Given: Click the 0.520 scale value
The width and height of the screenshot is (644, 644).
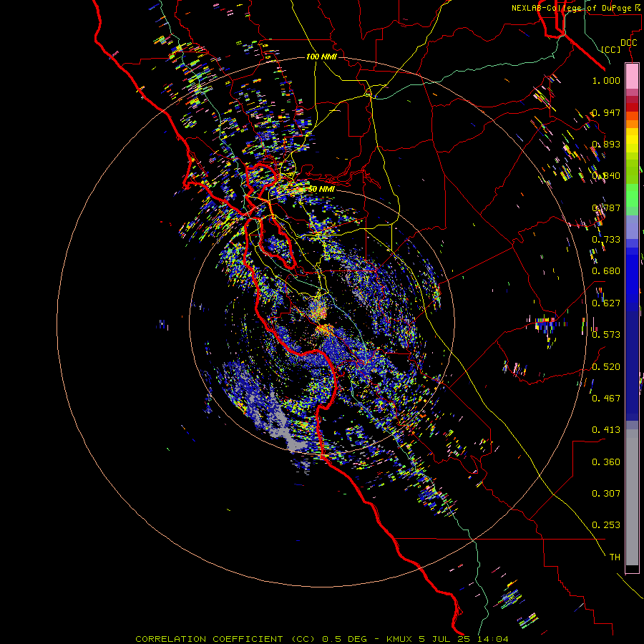Looking at the screenshot, I should tap(606, 367).
